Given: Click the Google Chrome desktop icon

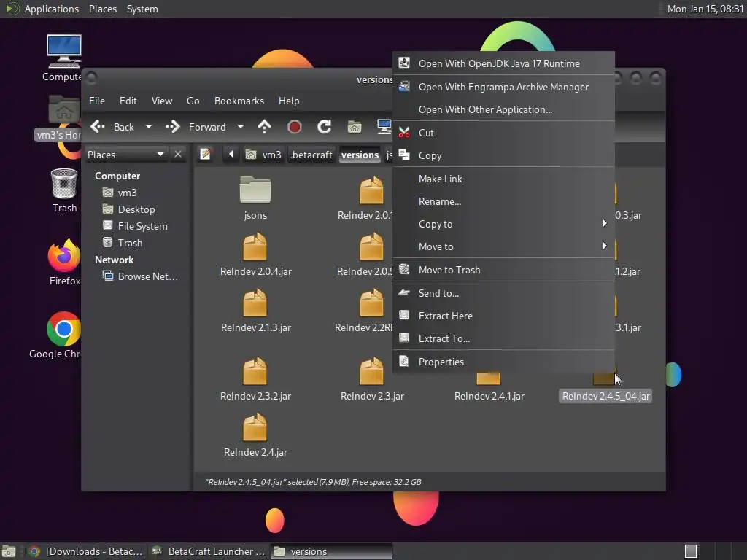Looking at the screenshot, I should pos(63,329).
